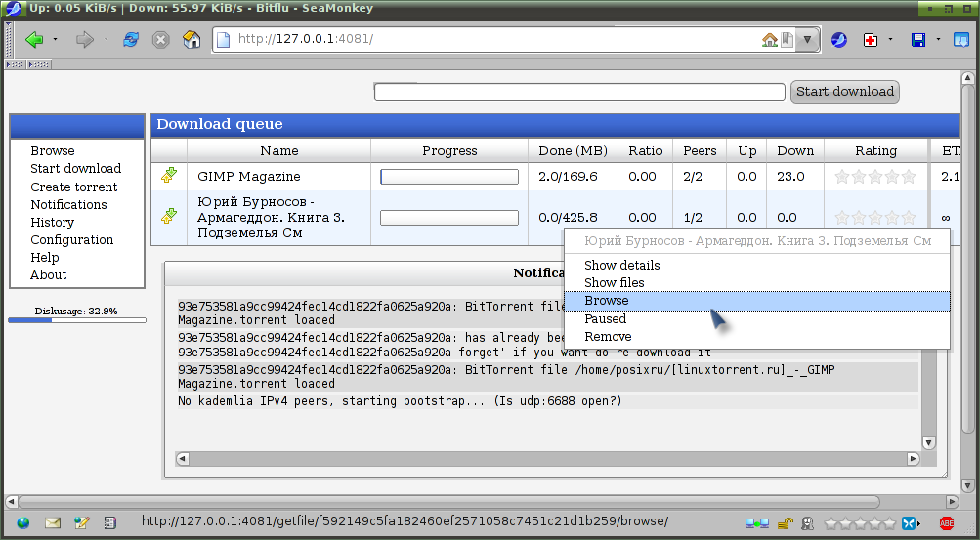The width and height of the screenshot is (980, 540).
Task: Open Help in the sidebar
Action: point(44,257)
